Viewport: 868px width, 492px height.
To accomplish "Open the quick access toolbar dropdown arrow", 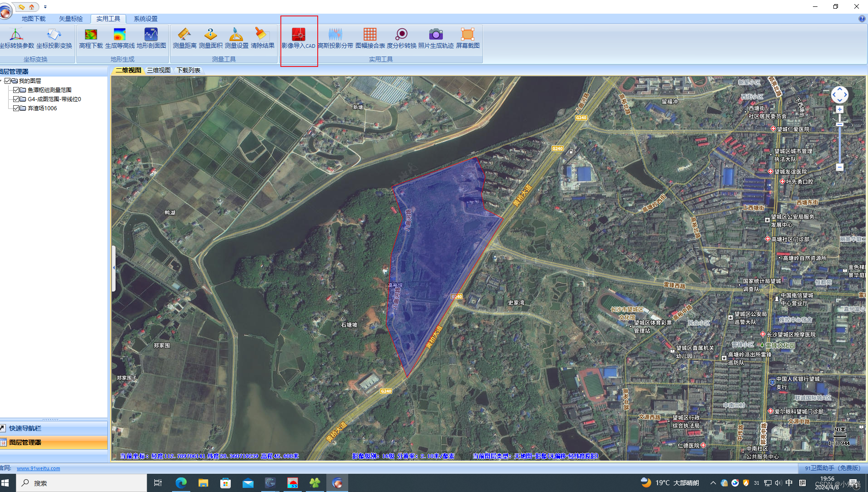I will (45, 7).
